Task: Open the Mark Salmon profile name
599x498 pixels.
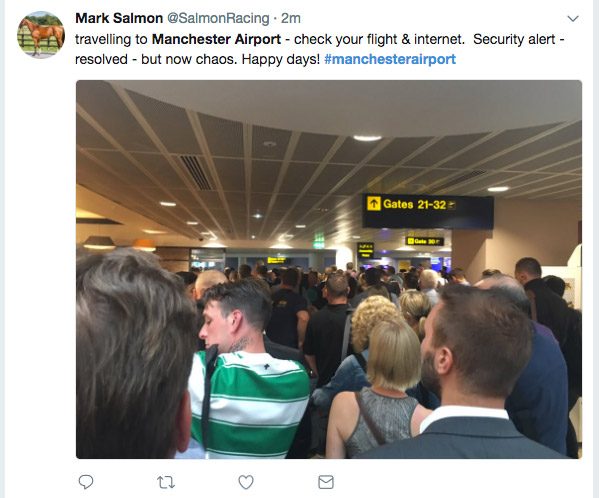Action: tap(119, 18)
